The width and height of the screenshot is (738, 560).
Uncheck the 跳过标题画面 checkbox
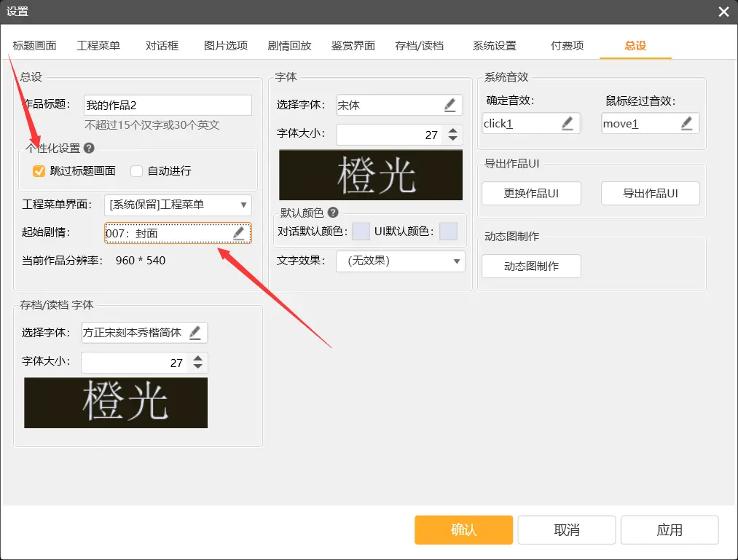[x=38, y=171]
